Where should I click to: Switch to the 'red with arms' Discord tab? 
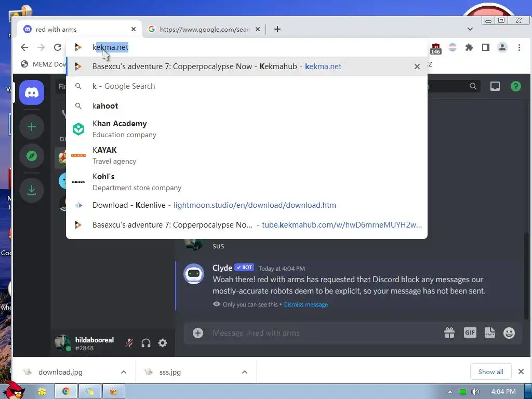(x=79, y=29)
